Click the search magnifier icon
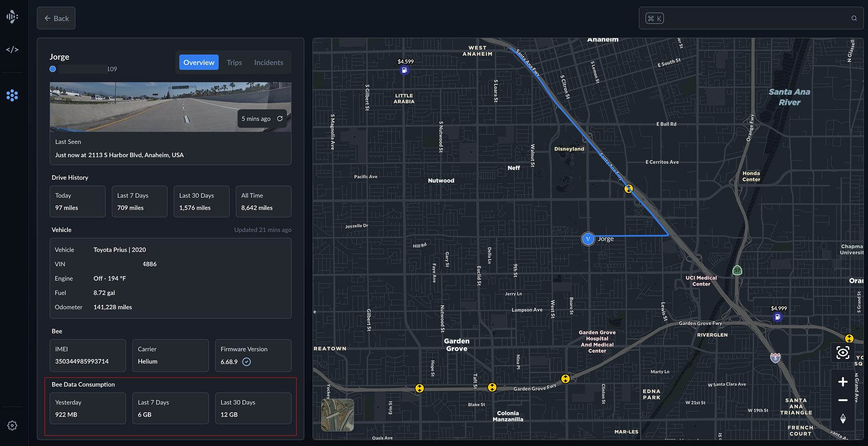 (x=854, y=18)
